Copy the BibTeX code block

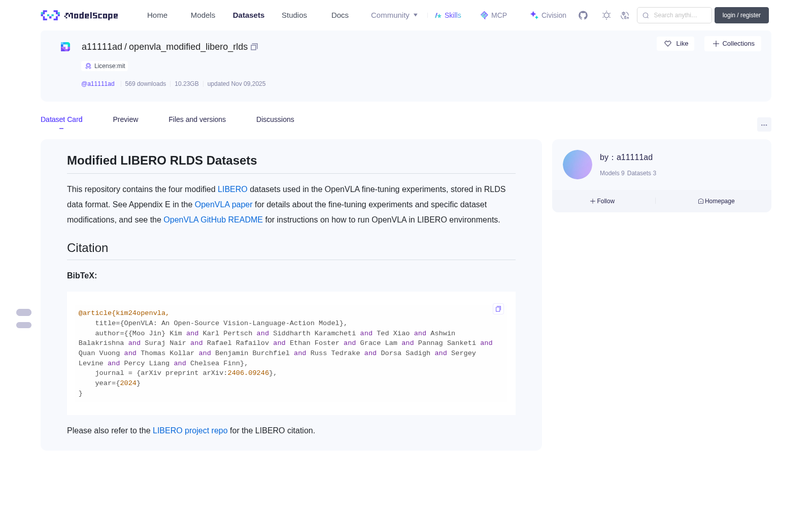pyautogui.click(x=498, y=309)
